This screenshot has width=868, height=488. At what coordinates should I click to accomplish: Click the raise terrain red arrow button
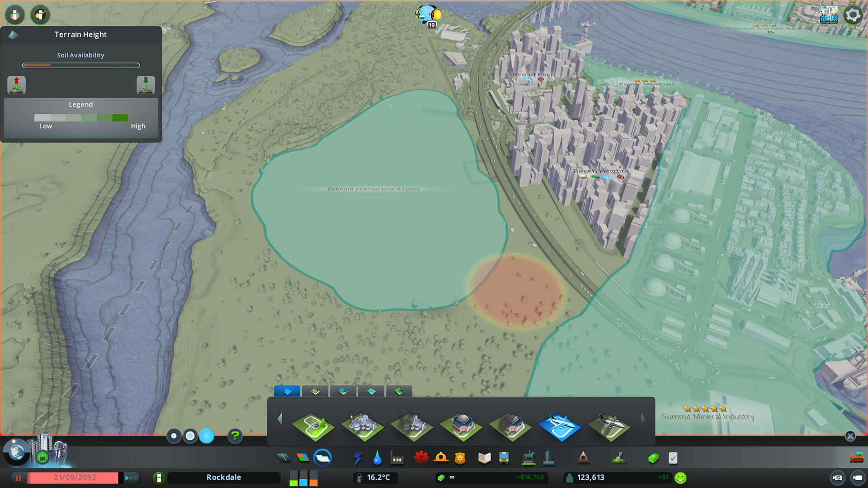17,85
